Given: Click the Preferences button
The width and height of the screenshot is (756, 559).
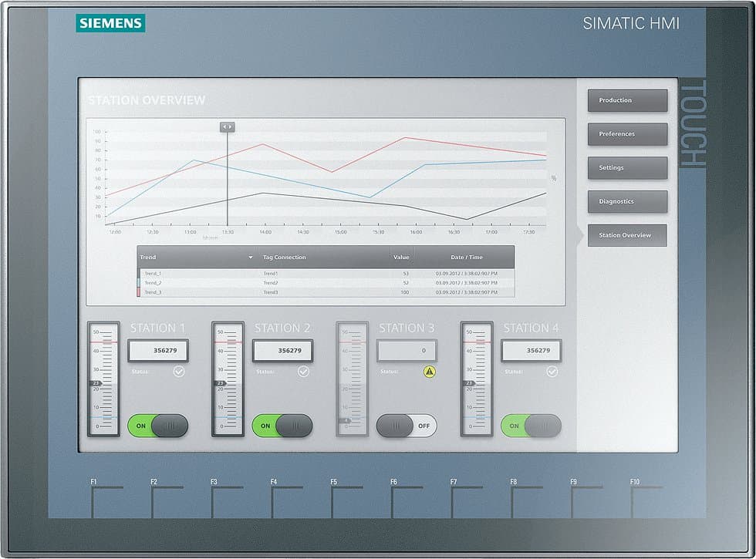Looking at the screenshot, I should coord(627,134).
